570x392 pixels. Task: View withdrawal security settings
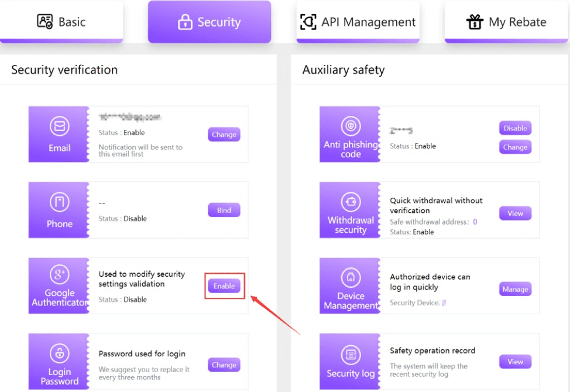(515, 214)
